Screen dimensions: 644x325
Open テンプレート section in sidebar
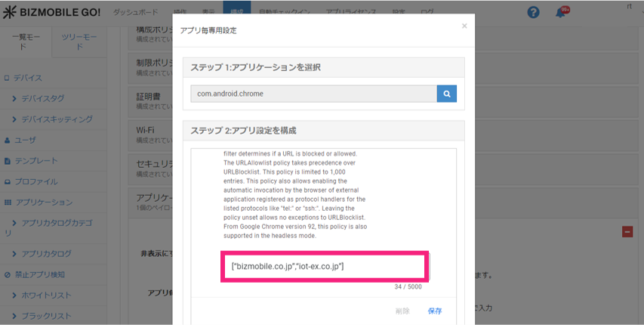click(35, 161)
